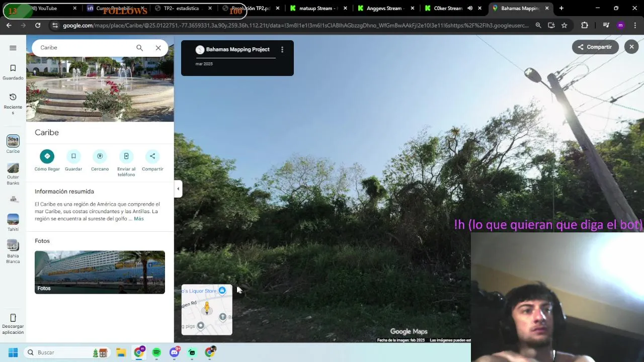
Task: Click the second Chrome profile icon on taskbar
Action: [x=210, y=352]
